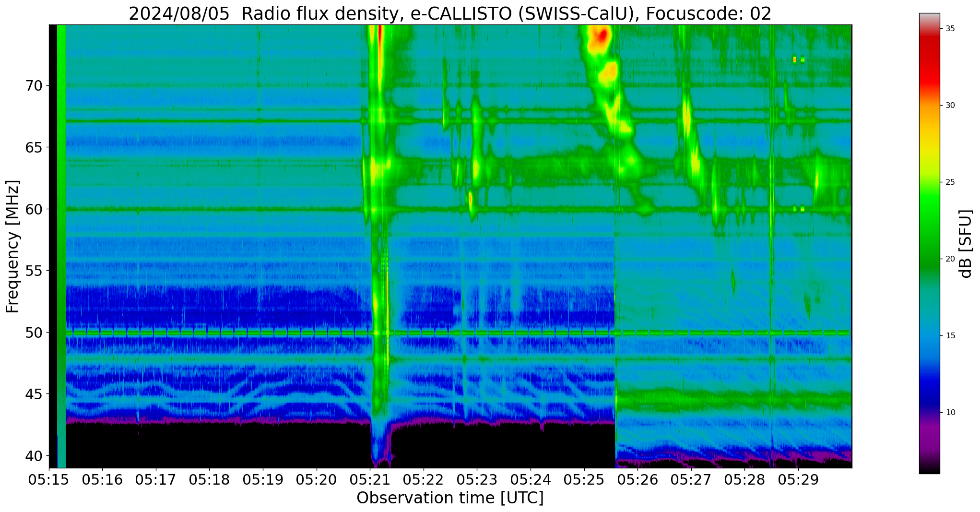Click the 70 frequency tick label
980x512 pixels.
pos(34,86)
